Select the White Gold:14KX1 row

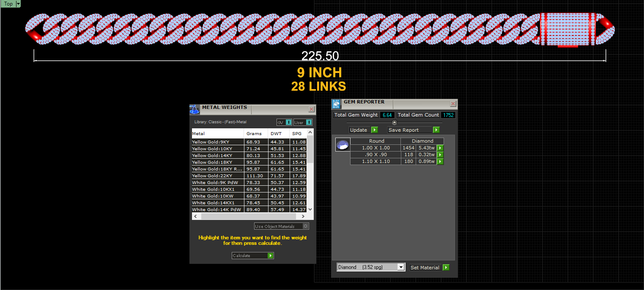tap(249, 203)
